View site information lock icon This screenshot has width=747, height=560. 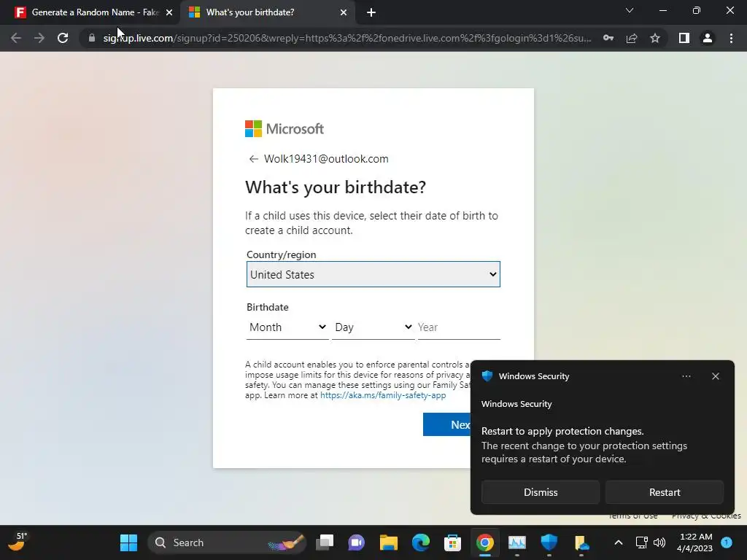92,38
